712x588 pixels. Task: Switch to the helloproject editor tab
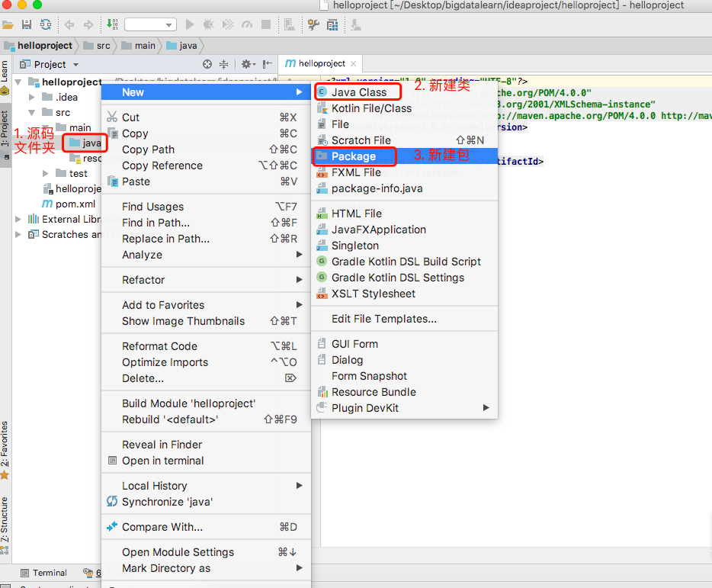click(x=321, y=63)
